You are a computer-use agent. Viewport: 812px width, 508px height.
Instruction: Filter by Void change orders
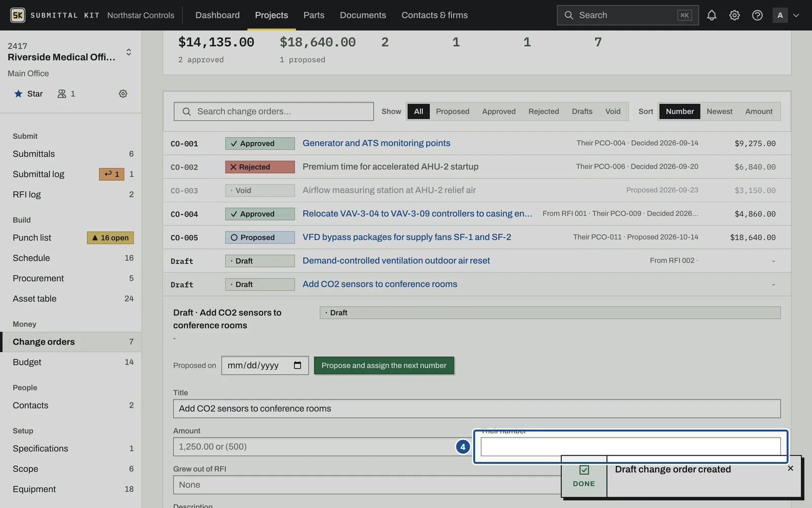point(613,111)
